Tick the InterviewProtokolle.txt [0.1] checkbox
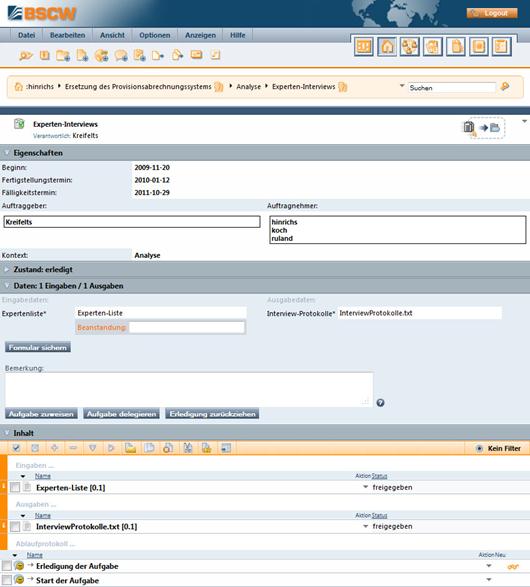This screenshot has height=587, width=530. [15, 526]
